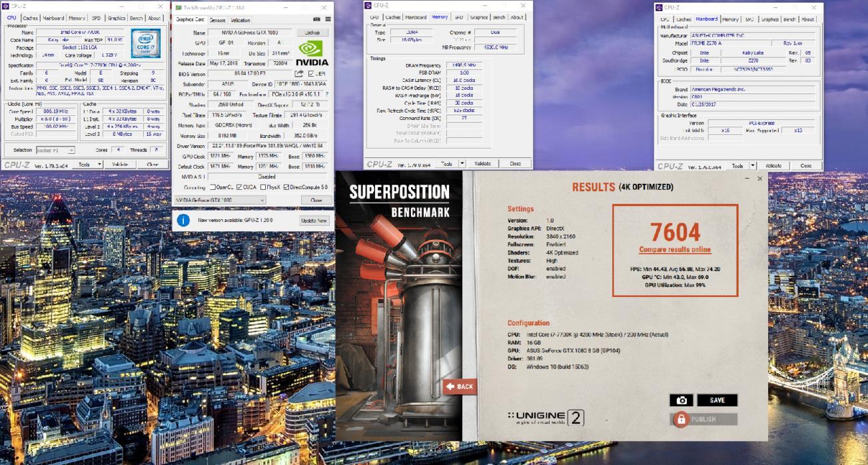
Task: Click the GPU-Z Driver Version field
Action: 268,146
